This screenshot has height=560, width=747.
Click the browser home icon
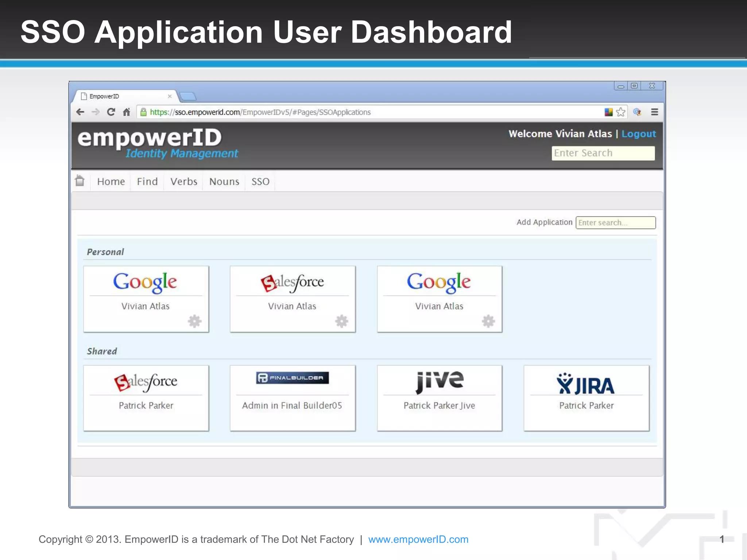pos(127,112)
